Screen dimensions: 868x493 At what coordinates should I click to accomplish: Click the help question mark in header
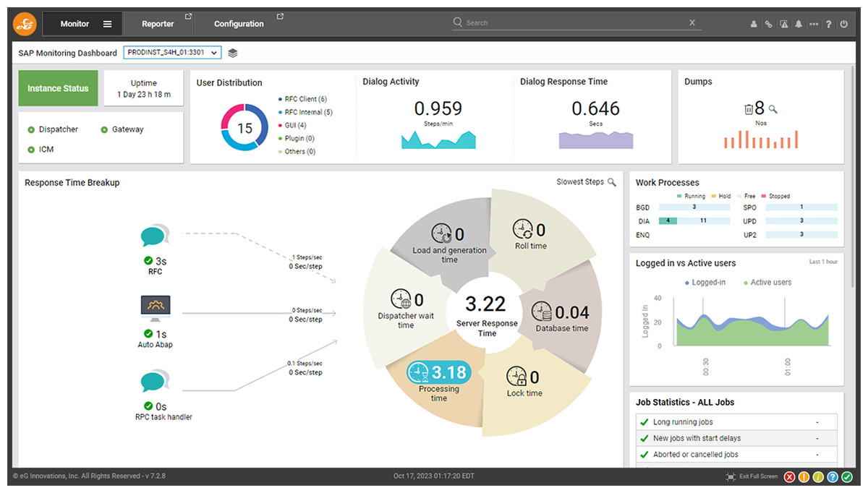pos(829,24)
